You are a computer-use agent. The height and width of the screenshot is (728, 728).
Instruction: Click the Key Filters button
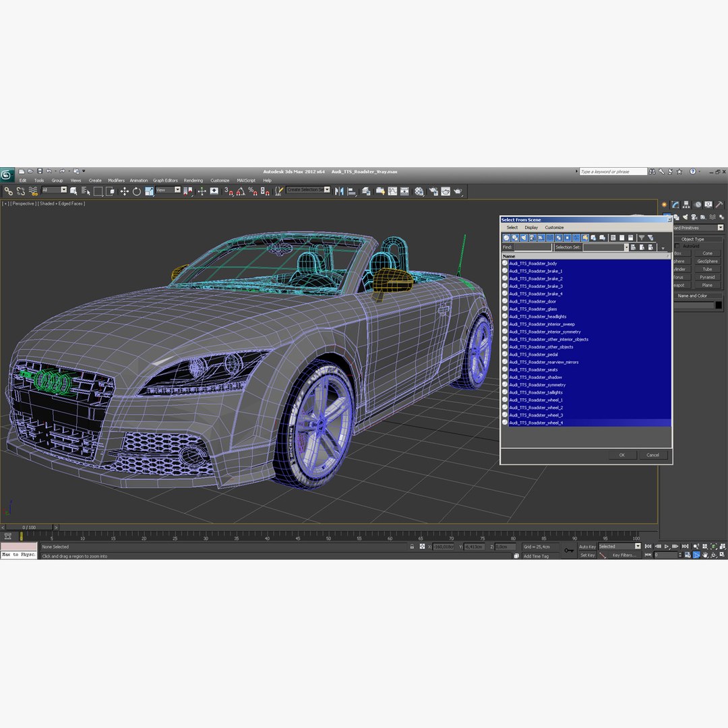point(624,555)
